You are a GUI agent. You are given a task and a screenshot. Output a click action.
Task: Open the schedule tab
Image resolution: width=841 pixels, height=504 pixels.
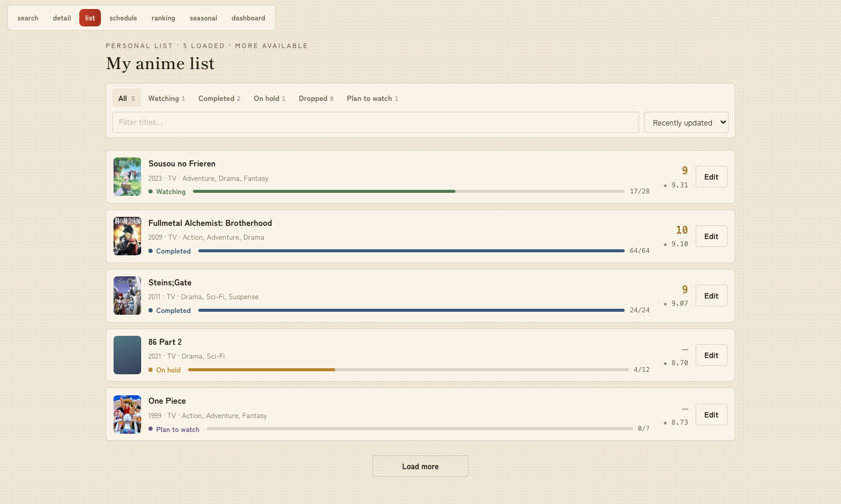click(x=123, y=18)
